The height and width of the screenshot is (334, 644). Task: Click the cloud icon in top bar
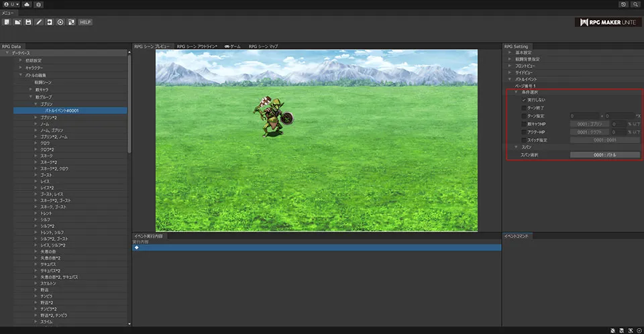point(26,4)
